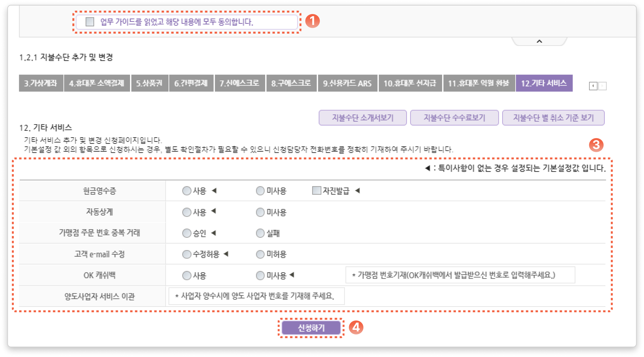The width and height of the screenshot is (644, 357).
Task: Choose 수정허용 for 고객 e-mail 수정
Action: coord(186,254)
